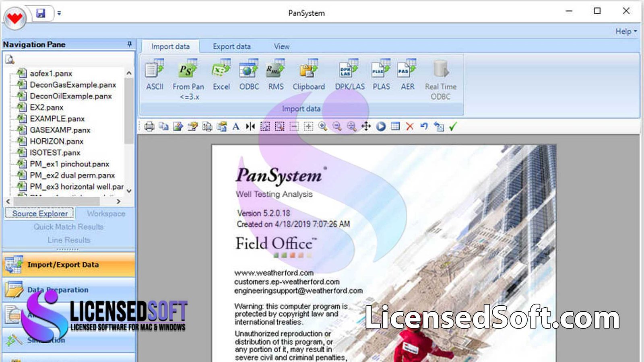Select PM_ex3 horizontal well file

76,187
